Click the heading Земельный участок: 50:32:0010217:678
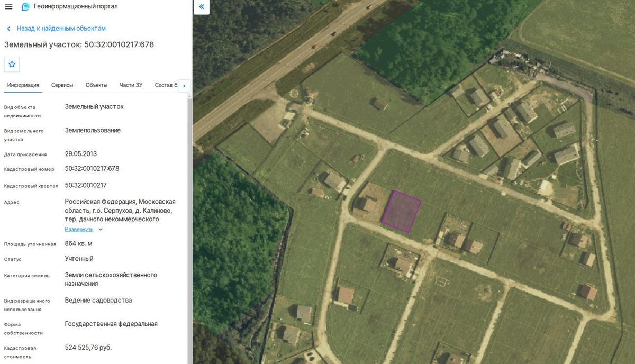Image resolution: width=635 pixels, height=364 pixels. (79, 44)
